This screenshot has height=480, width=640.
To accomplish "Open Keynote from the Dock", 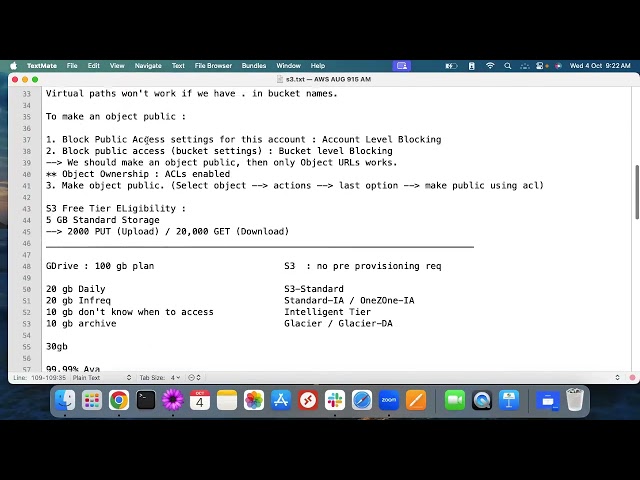I will click(x=509, y=400).
